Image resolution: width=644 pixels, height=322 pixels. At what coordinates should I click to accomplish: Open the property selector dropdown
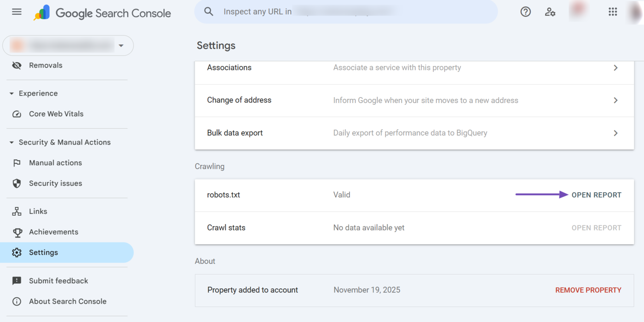click(x=121, y=46)
